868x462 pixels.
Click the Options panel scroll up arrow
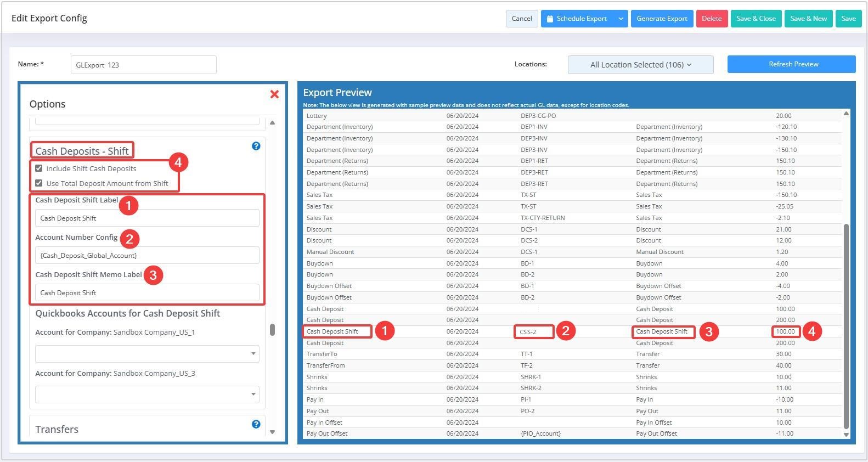(273, 122)
